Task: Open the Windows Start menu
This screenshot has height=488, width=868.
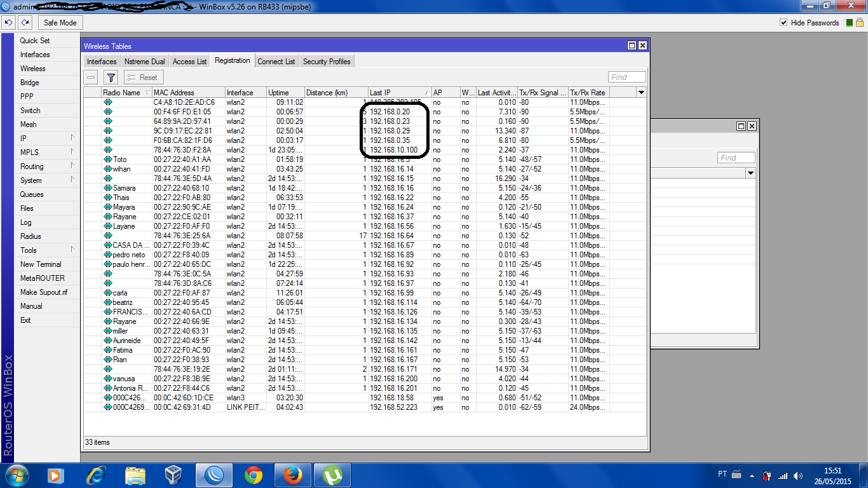Action: 17,475
